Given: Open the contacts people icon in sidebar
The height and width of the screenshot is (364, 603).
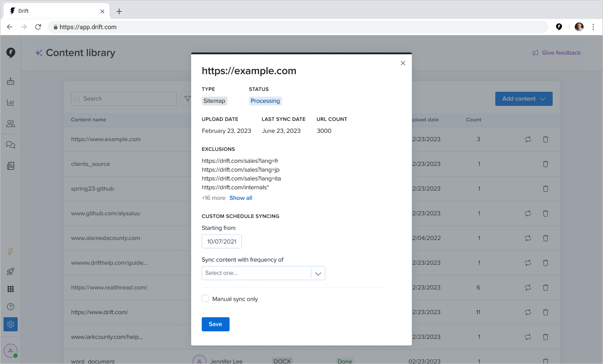Looking at the screenshot, I should [11, 124].
